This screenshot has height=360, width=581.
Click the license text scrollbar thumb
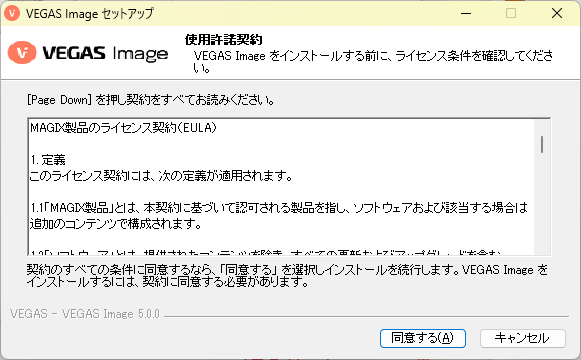(x=542, y=144)
